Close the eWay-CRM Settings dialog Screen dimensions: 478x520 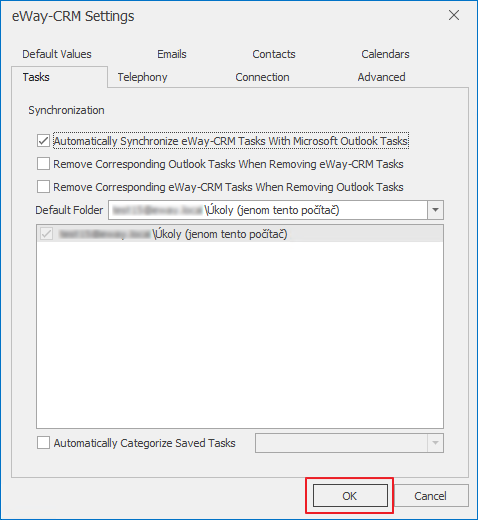tap(454, 15)
